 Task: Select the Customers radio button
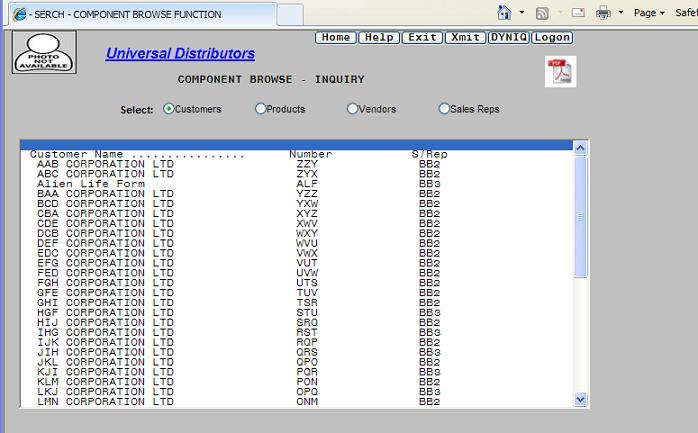(168, 109)
